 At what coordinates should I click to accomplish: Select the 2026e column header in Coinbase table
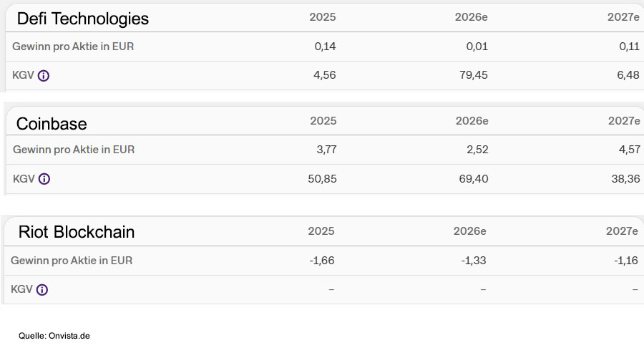pyautogui.click(x=472, y=120)
